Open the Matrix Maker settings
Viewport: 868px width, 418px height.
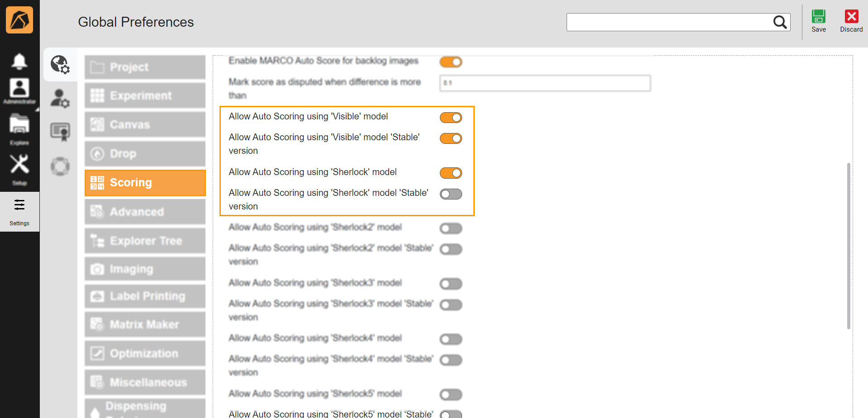(145, 324)
